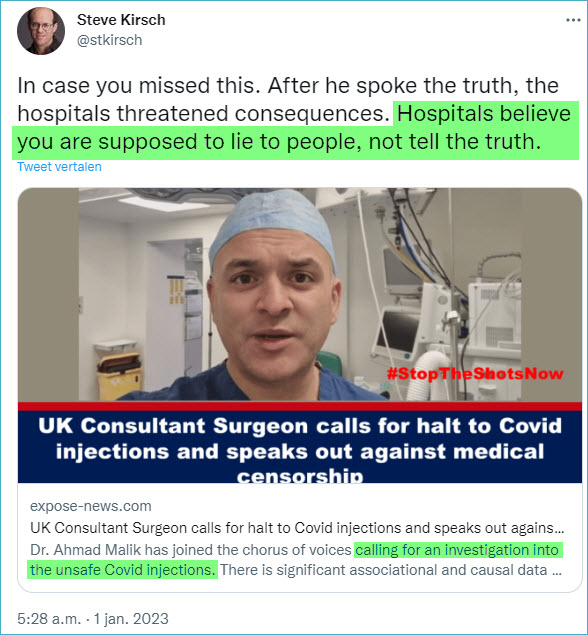Click the 'hospitals threatened consequences' text line

204,114
